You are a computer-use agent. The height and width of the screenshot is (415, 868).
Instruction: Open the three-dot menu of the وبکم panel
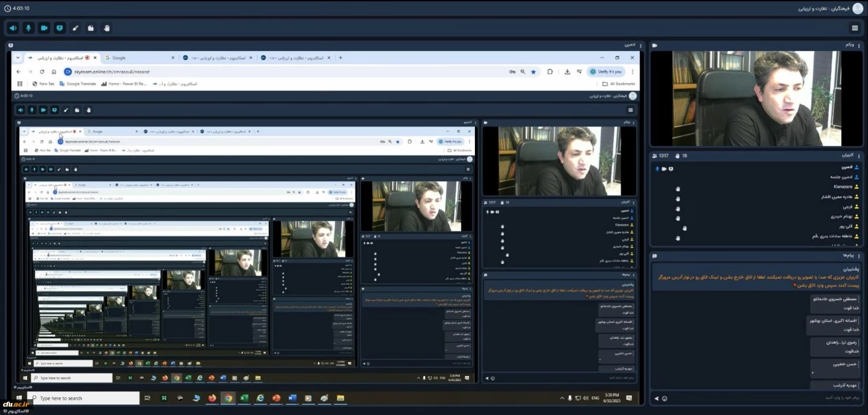pyautogui.click(x=654, y=45)
